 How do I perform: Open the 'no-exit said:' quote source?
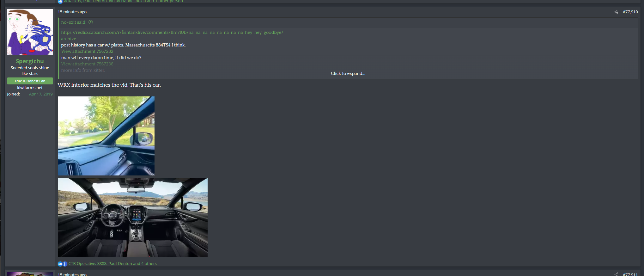tap(74, 22)
